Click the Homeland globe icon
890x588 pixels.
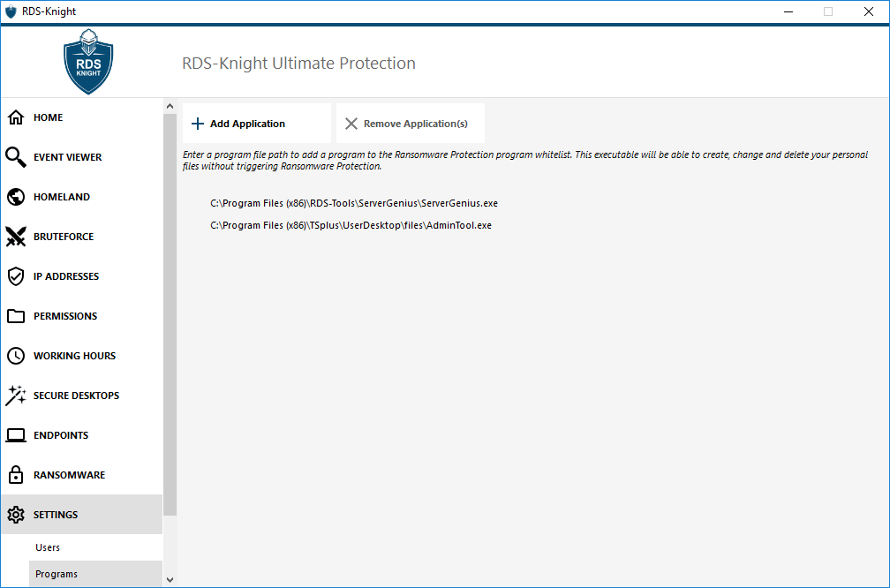coord(16,197)
